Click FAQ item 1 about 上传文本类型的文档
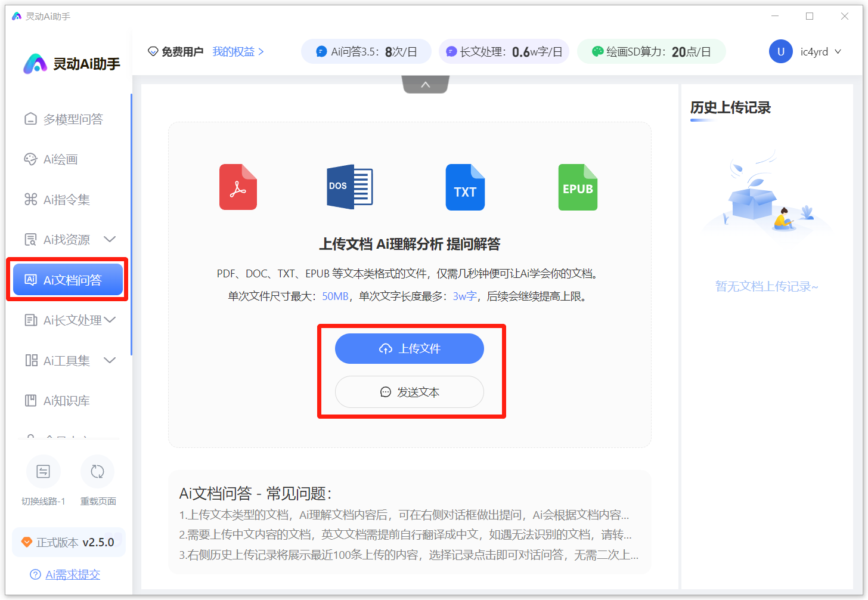This screenshot has height=600, width=868. 404,515
